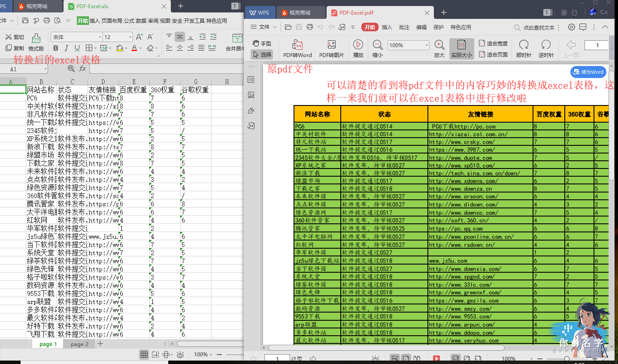Zoom in with 放大 icon
Screen dimensions: 618x364
[x=439, y=49]
